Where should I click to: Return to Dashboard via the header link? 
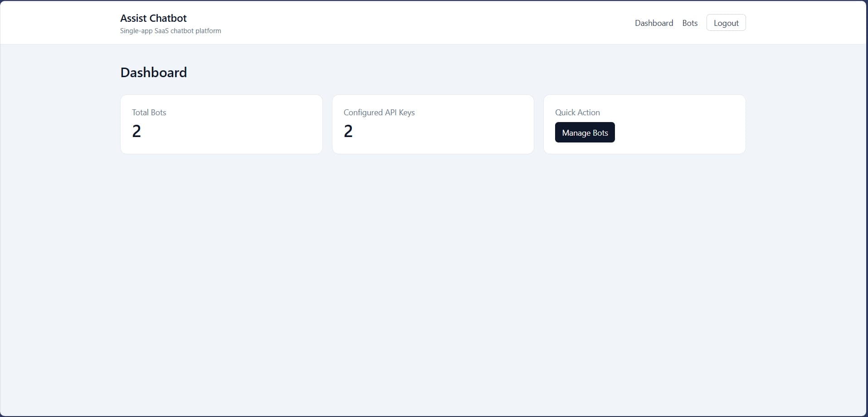(654, 23)
